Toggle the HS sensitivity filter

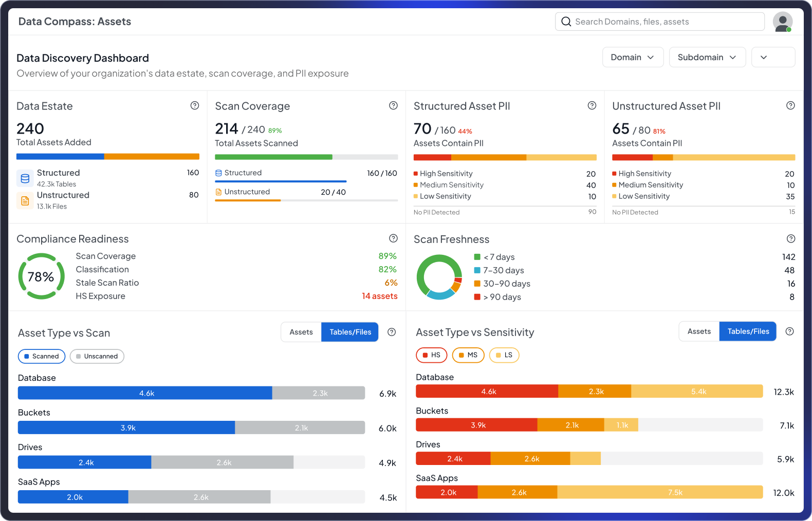(x=432, y=355)
